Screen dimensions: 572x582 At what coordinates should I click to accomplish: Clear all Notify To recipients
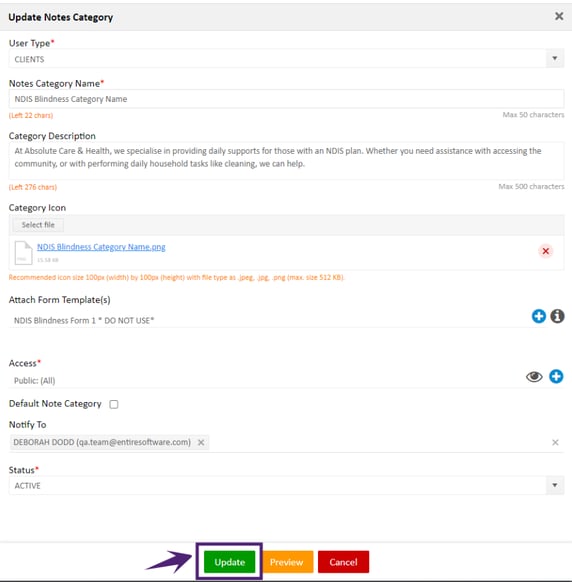click(x=555, y=442)
